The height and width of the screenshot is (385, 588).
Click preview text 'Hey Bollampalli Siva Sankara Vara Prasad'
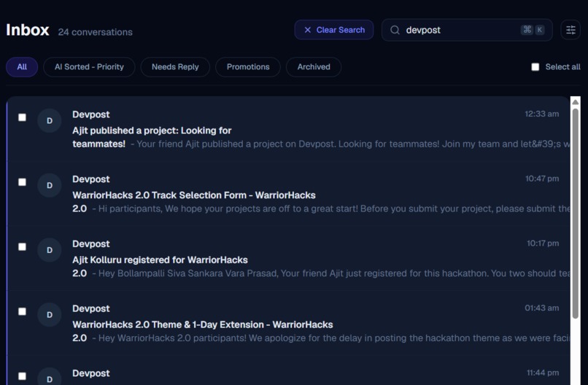point(188,273)
